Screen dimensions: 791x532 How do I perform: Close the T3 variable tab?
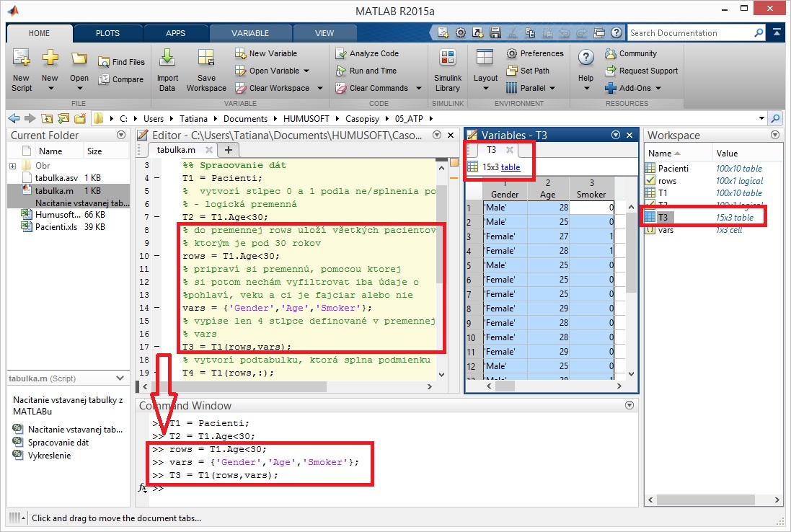point(510,150)
